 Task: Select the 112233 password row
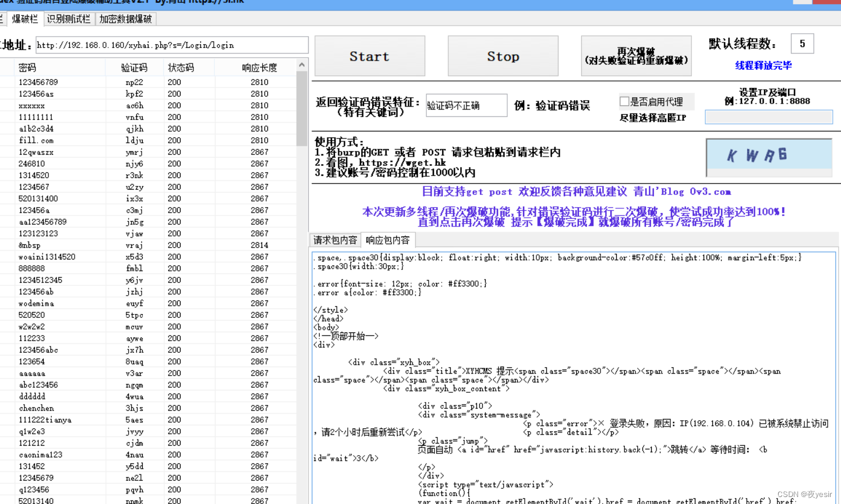tap(148, 338)
